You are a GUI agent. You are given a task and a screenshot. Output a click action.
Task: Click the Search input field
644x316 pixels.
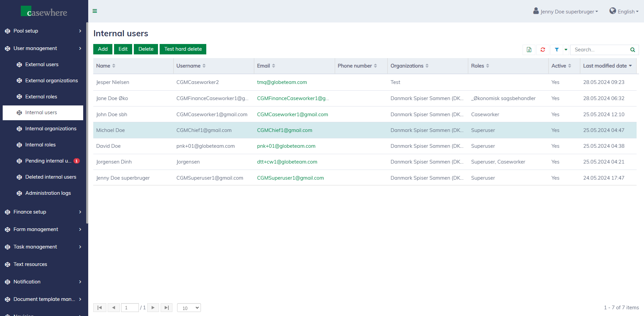[x=600, y=50]
